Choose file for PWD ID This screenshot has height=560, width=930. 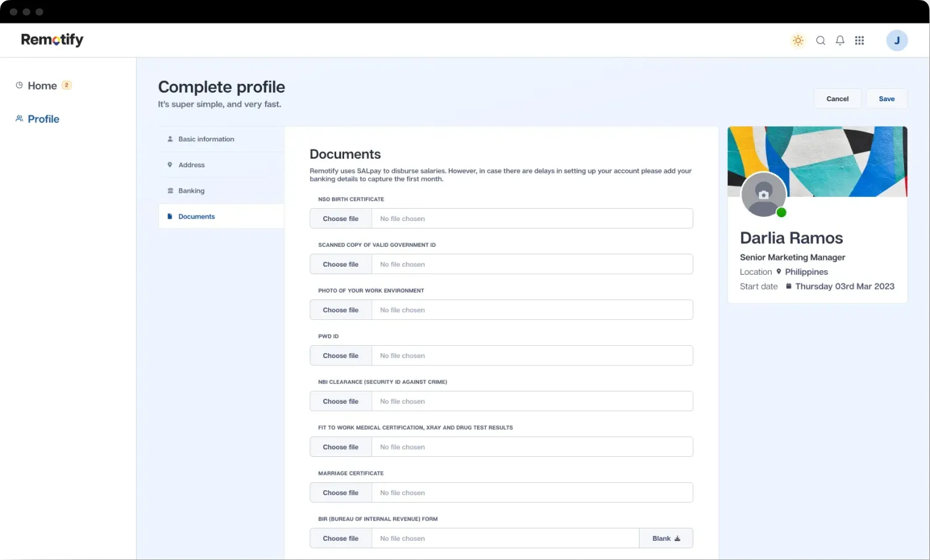click(340, 356)
